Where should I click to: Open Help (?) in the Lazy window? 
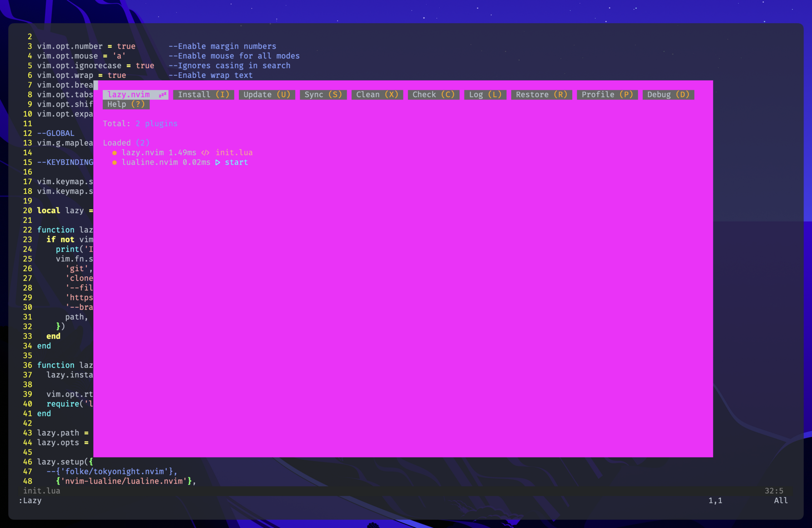126,104
